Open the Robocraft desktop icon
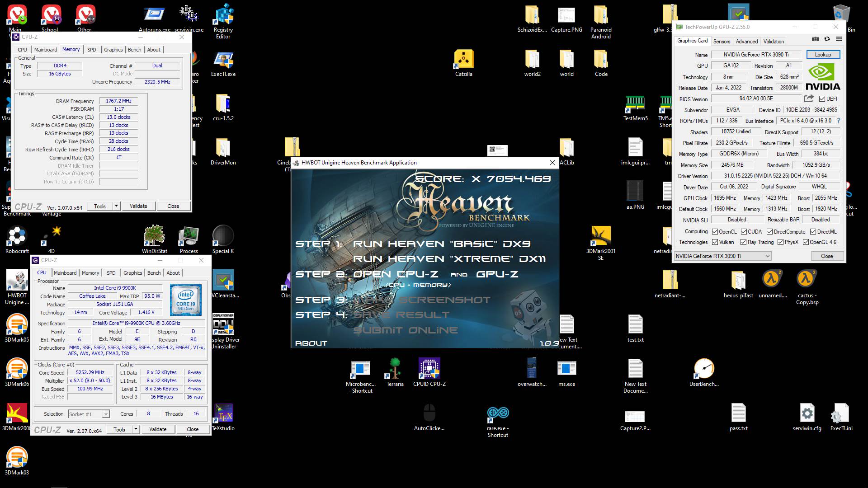Viewport: 868px width, 488px height. click(17, 239)
